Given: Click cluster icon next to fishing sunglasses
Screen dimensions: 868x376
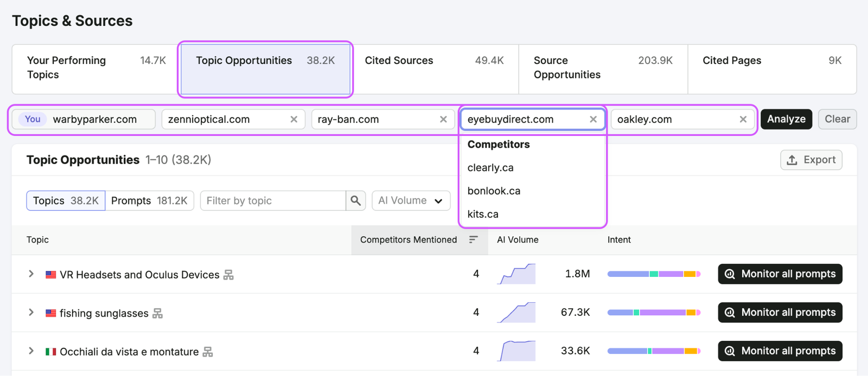Looking at the screenshot, I should (157, 313).
